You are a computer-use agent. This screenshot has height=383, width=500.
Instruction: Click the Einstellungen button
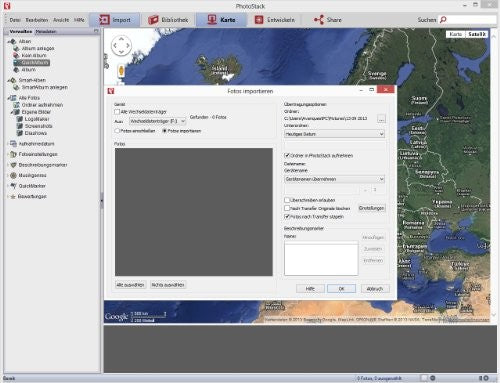pyautogui.click(x=372, y=208)
